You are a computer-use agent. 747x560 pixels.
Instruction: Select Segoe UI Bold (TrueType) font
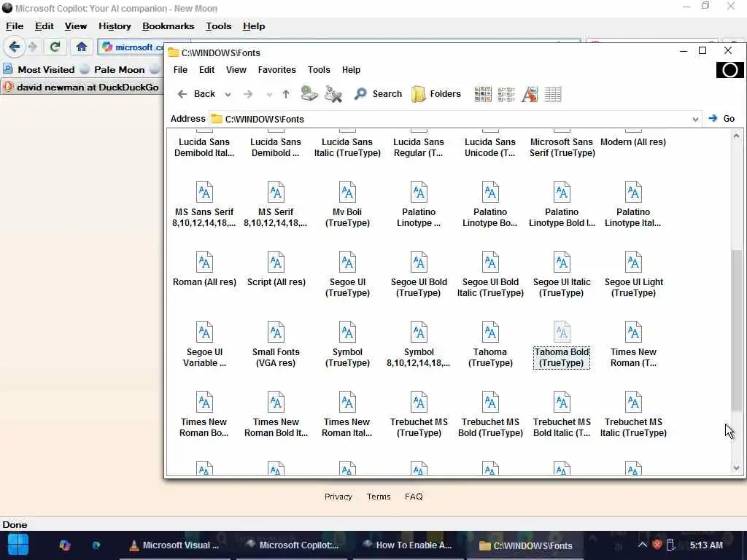(419, 274)
